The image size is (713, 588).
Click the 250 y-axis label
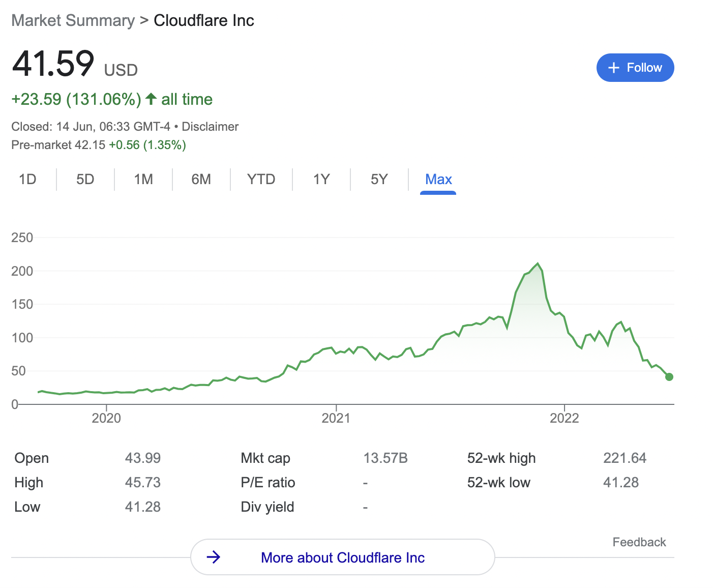pos(22,238)
